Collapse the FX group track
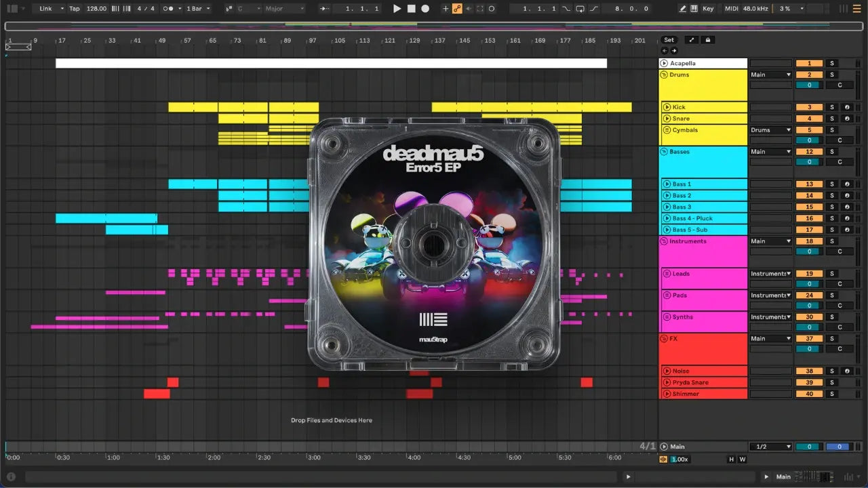868x488 pixels. [665, 339]
